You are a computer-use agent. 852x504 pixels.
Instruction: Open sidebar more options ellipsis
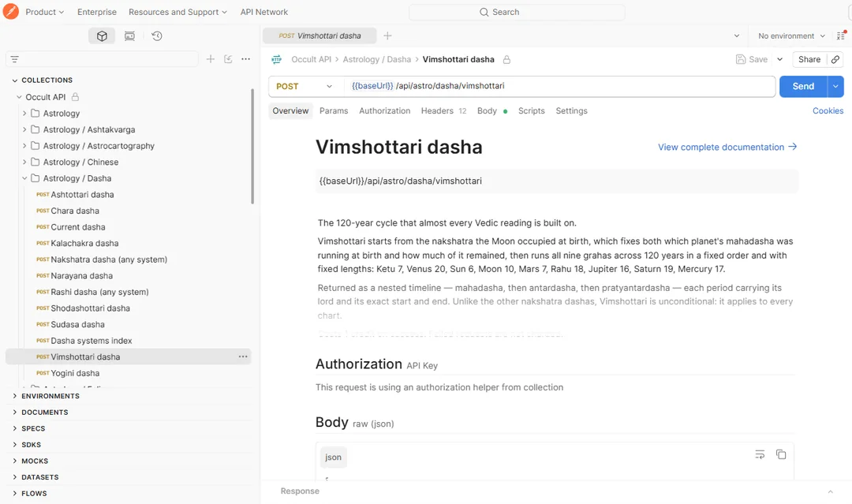coord(245,59)
